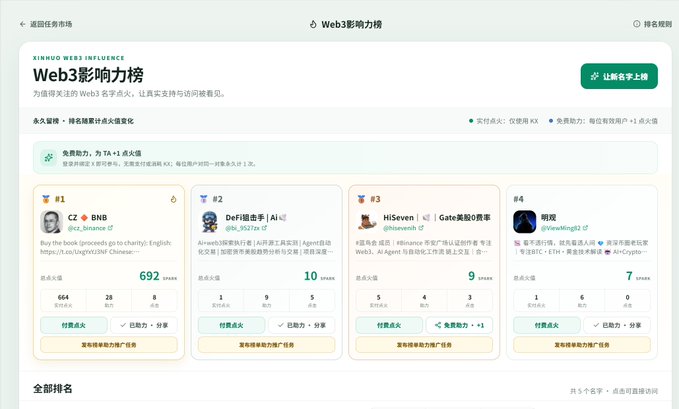
Task: Click 发布榜单助力推广任务 on HiSeven card
Action: click(424, 345)
